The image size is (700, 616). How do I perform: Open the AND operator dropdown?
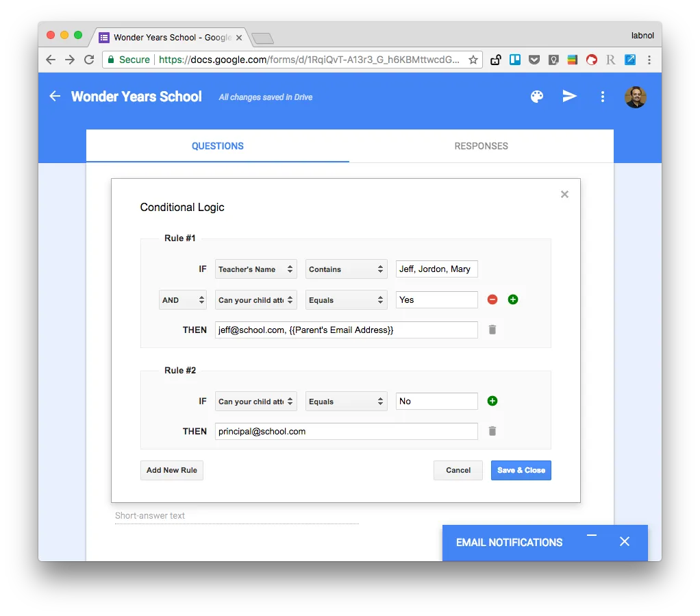[182, 299]
